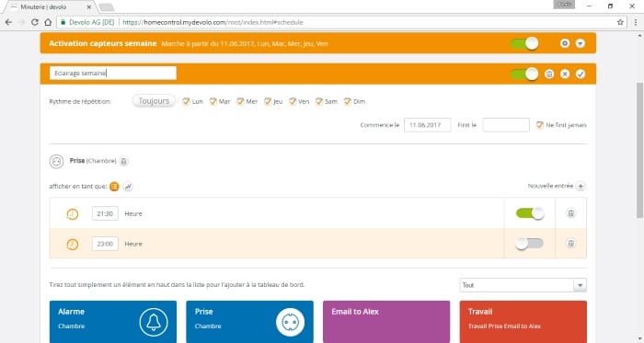Edit the 23:00 time field
This screenshot has height=343, width=644.
pos(105,244)
